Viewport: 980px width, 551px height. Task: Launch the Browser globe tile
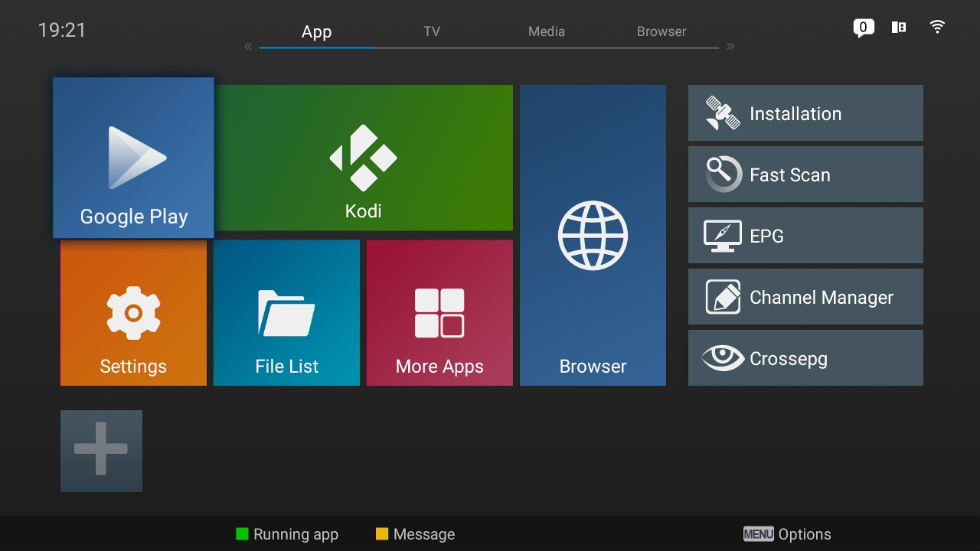click(x=593, y=235)
